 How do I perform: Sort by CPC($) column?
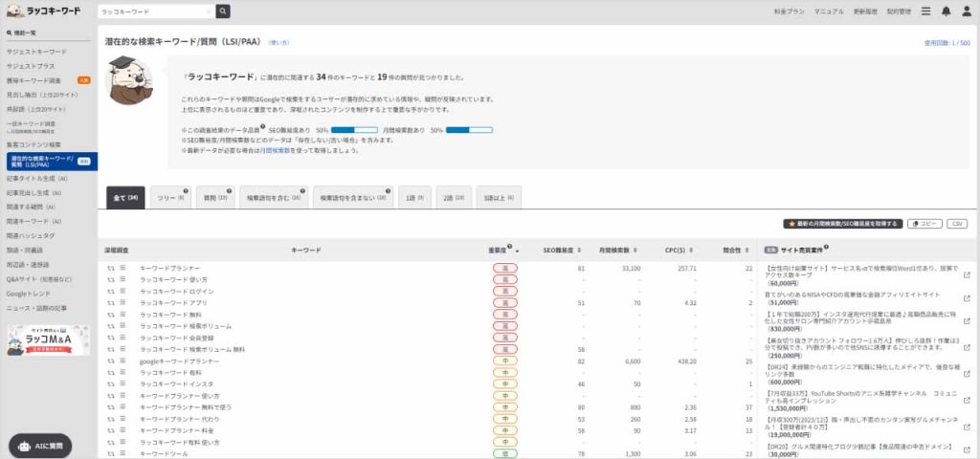[x=692, y=251]
